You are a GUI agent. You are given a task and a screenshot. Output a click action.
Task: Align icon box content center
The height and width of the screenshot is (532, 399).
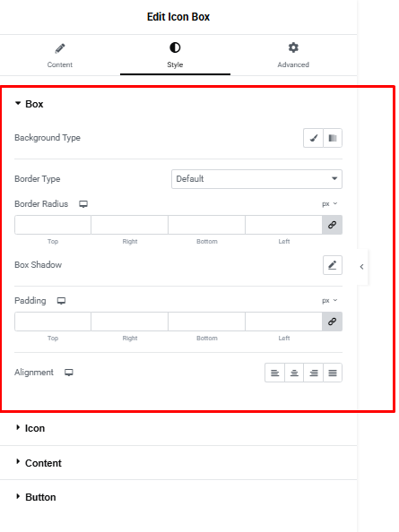[294, 373]
